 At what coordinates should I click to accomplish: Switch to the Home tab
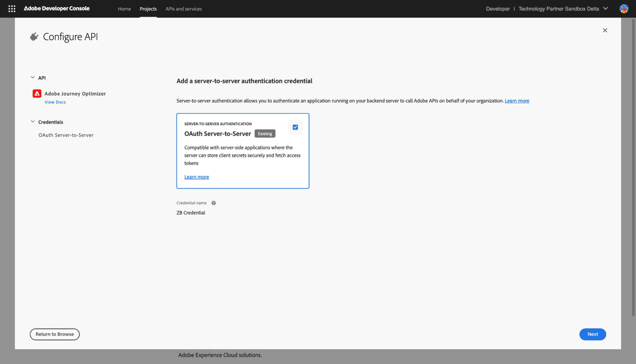(124, 9)
